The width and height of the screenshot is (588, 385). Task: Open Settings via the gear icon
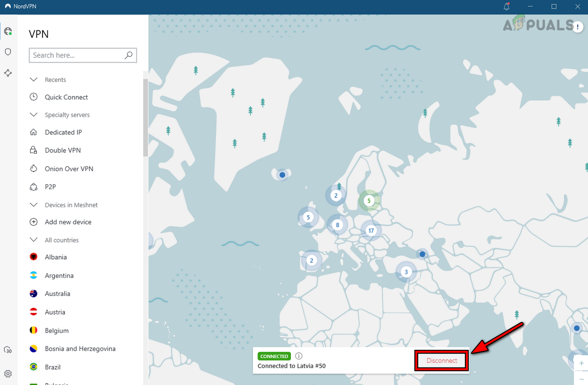(x=8, y=373)
